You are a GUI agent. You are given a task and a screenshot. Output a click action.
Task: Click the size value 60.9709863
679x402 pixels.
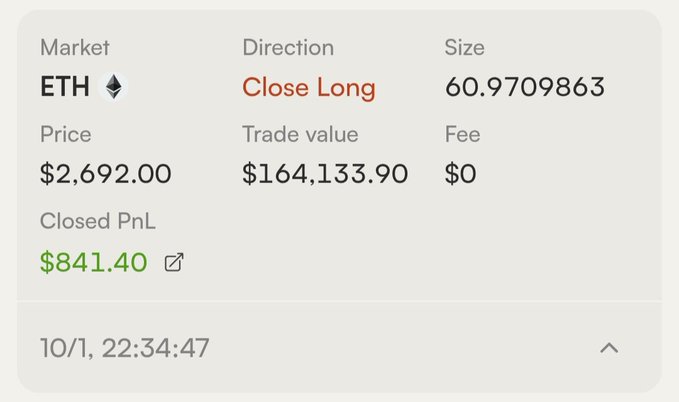coord(525,87)
